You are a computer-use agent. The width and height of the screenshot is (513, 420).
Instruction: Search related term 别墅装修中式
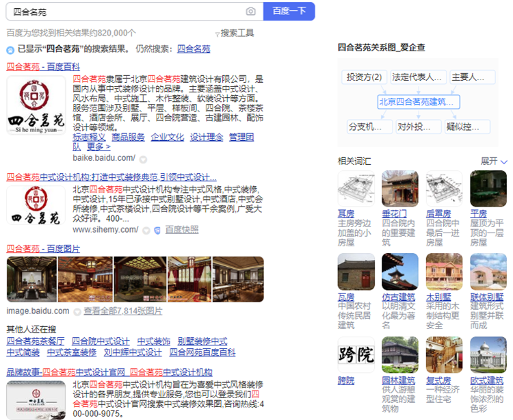pyautogui.click(x=202, y=341)
